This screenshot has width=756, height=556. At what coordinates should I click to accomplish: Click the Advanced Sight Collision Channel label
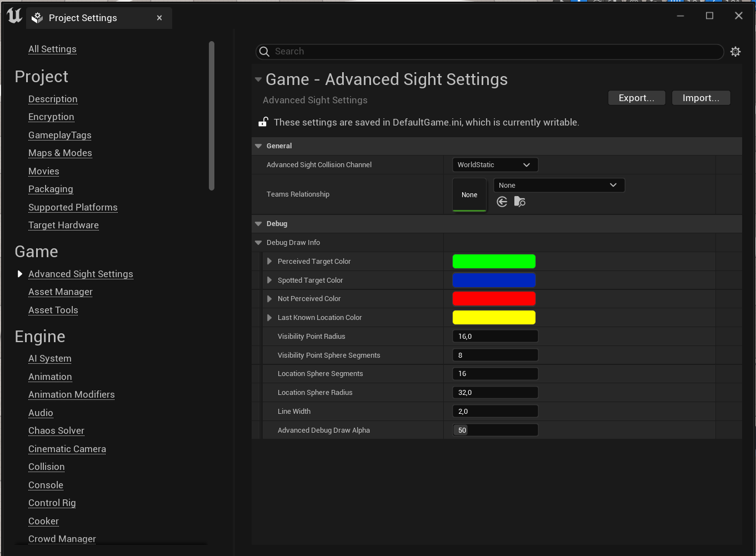click(x=319, y=165)
